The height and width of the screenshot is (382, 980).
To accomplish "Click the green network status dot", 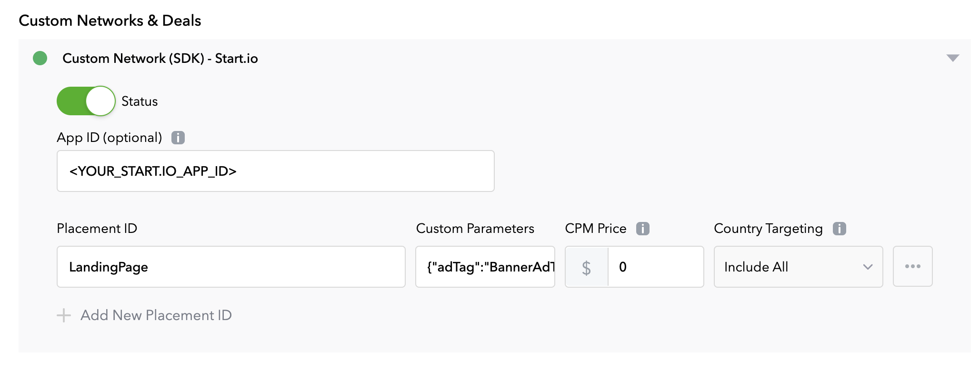I will click(40, 58).
